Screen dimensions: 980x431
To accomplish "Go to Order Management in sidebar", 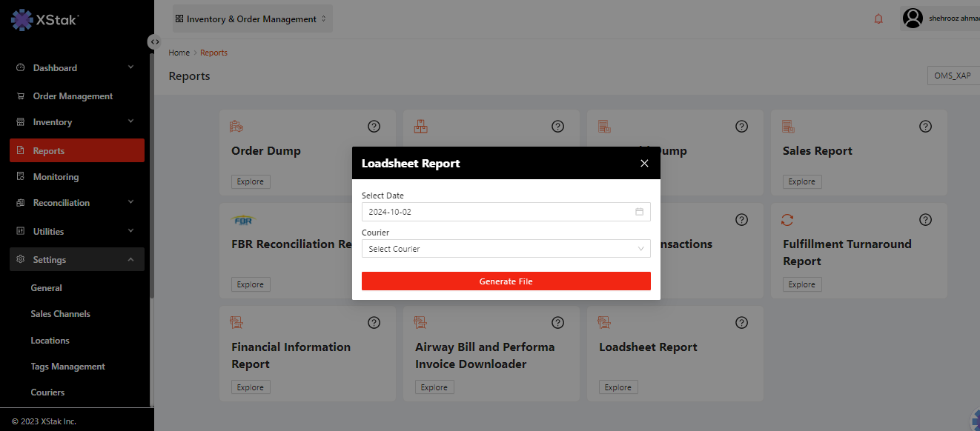I will coord(73,96).
